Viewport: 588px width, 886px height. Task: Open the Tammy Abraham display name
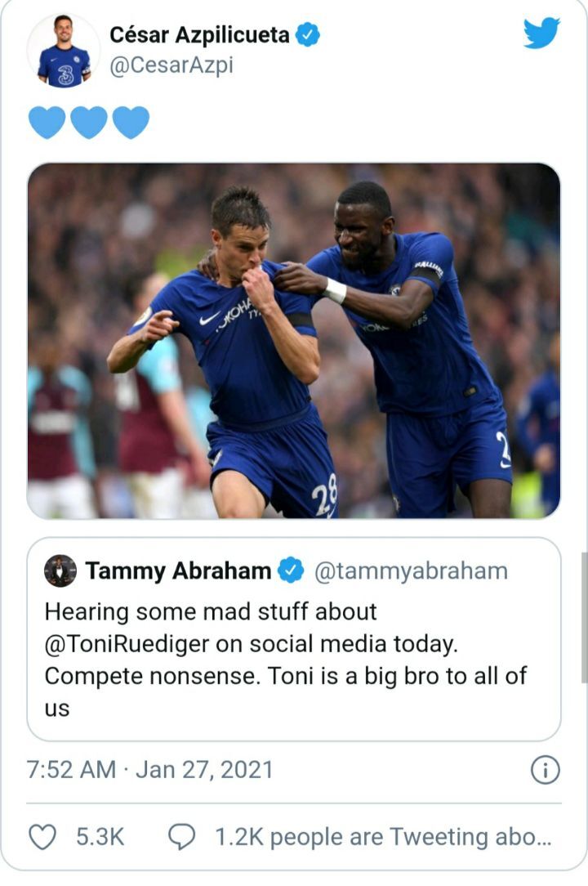point(178,571)
